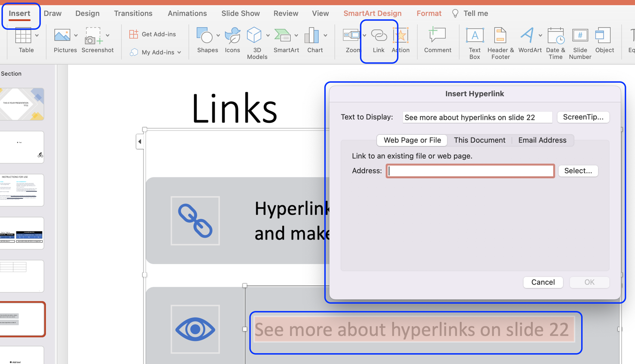Open the Action tool
The width and height of the screenshot is (635, 364).
tap(401, 41)
